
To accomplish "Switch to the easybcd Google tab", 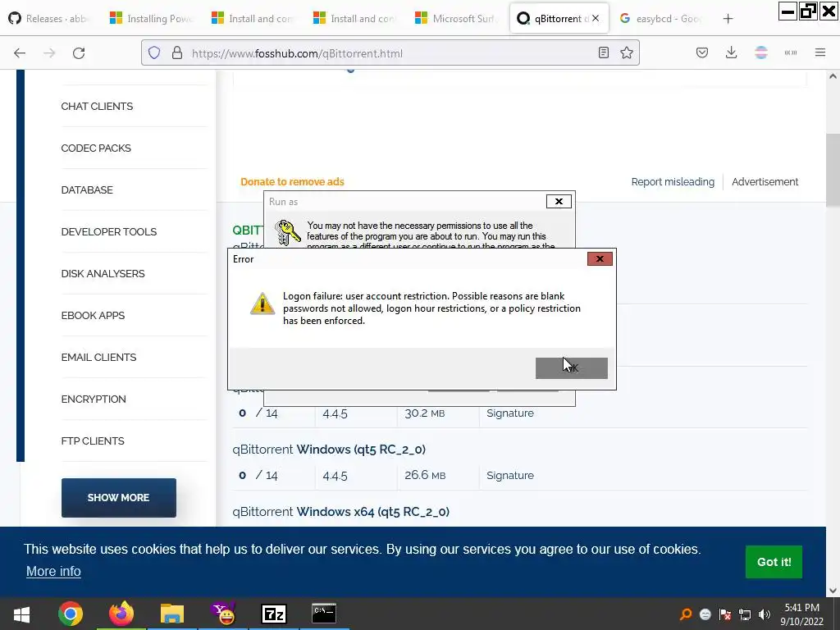I will coord(662,18).
